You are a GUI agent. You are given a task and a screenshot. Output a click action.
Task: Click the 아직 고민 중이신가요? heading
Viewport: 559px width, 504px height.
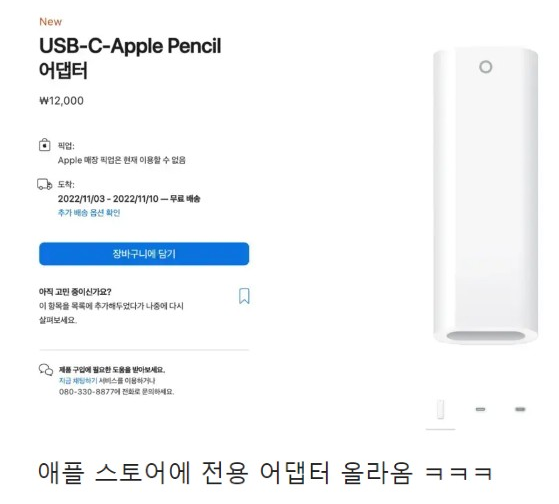tap(75, 292)
